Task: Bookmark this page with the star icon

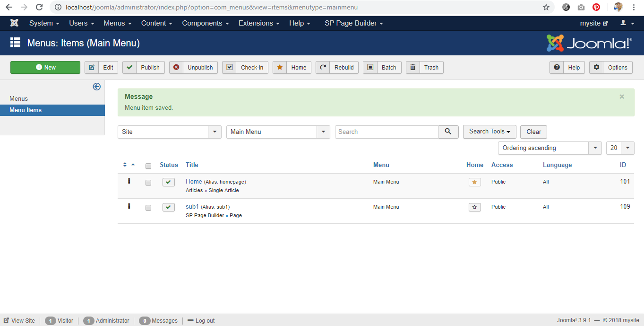Action: pyautogui.click(x=546, y=7)
